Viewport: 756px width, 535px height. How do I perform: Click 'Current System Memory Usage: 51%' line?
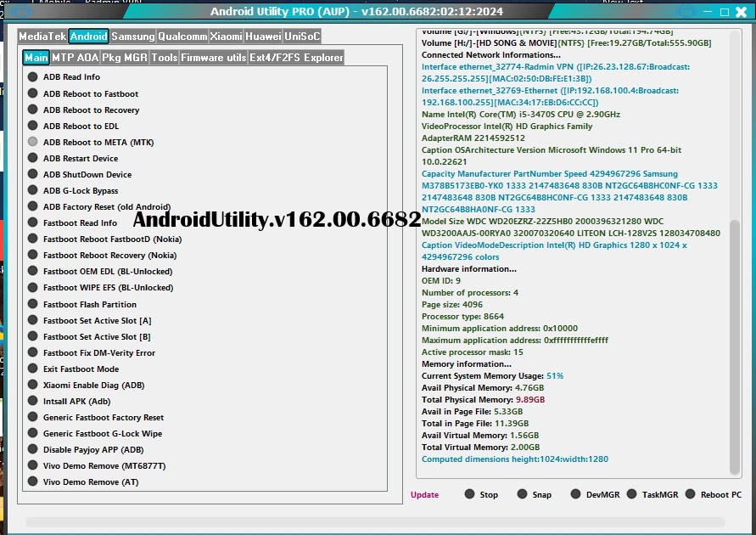click(492, 376)
